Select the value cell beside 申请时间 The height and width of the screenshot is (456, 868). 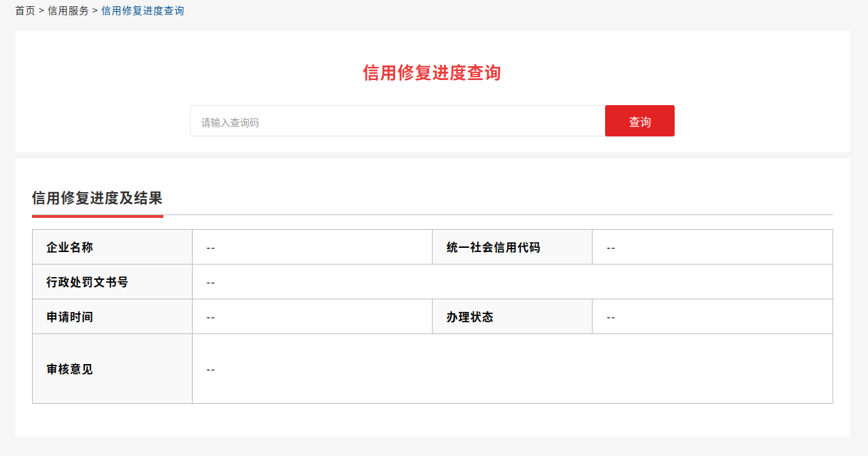[x=312, y=317]
